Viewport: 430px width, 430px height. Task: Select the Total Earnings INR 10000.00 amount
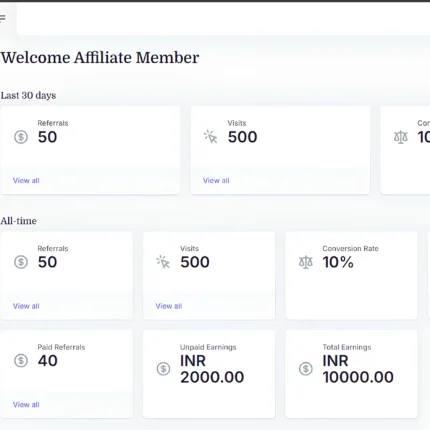358,369
